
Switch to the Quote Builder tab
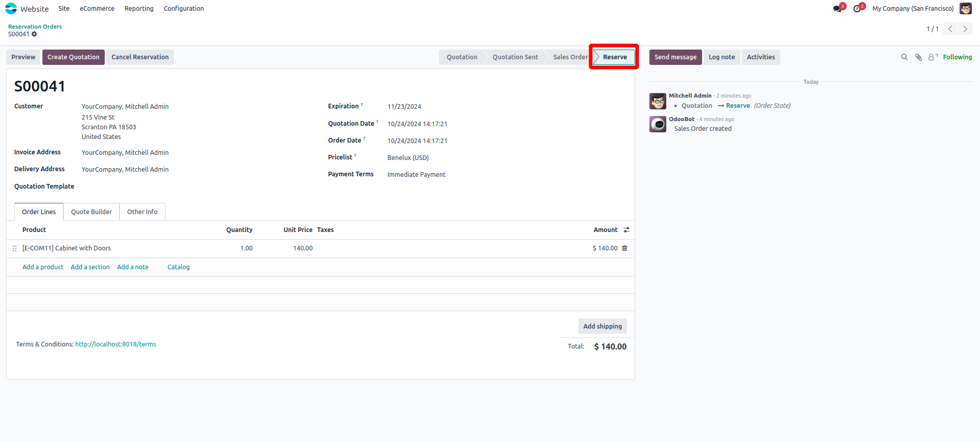91,212
